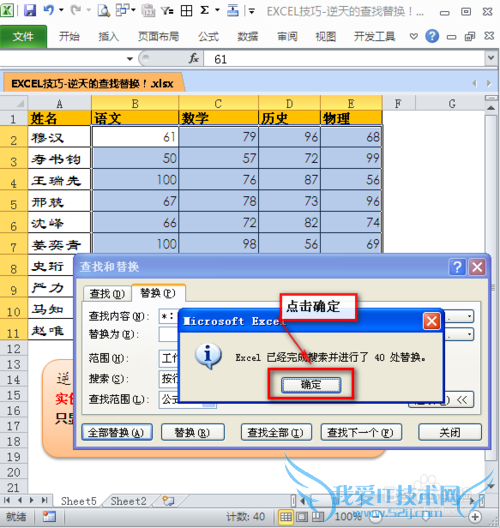This screenshot has height=528, width=500.
Task: Go to first sheet navigation arrow
Action: pyautogui.click(x=7, y=500)
